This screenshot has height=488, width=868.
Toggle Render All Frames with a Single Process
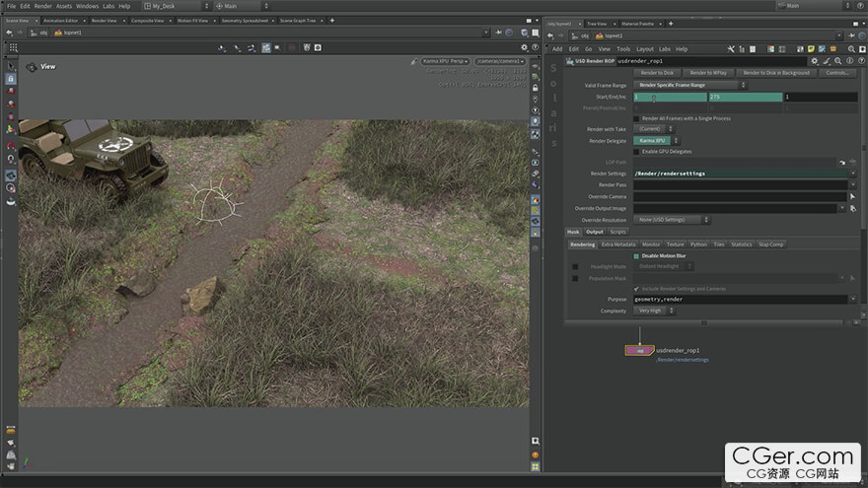click(636, 118)
